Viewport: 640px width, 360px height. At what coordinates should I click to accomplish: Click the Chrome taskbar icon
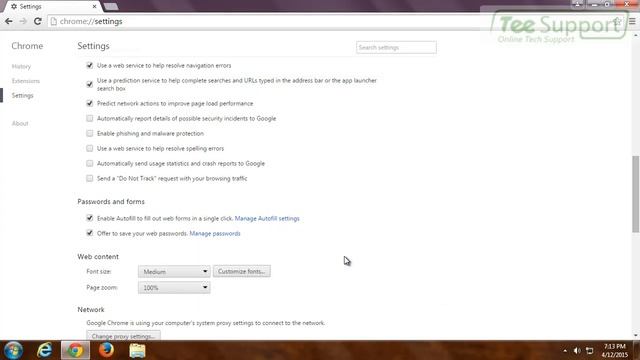[x=75, y=350]
